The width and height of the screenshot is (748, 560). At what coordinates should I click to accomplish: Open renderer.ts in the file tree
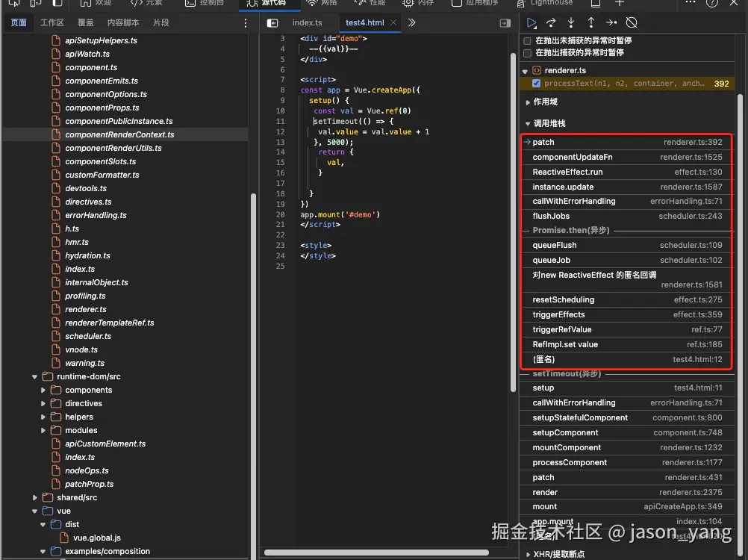(x=85, y=309)
